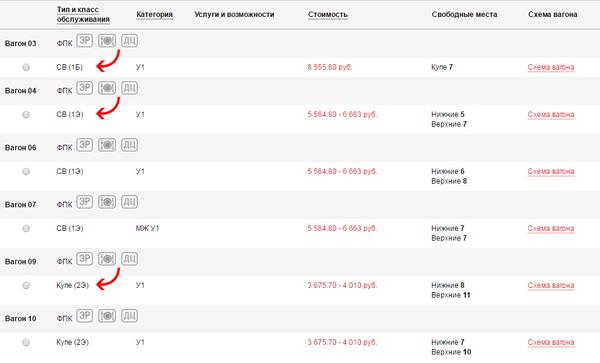
Task: Click the ДЦ icon for Вагон 07
Action: [129, 202]
